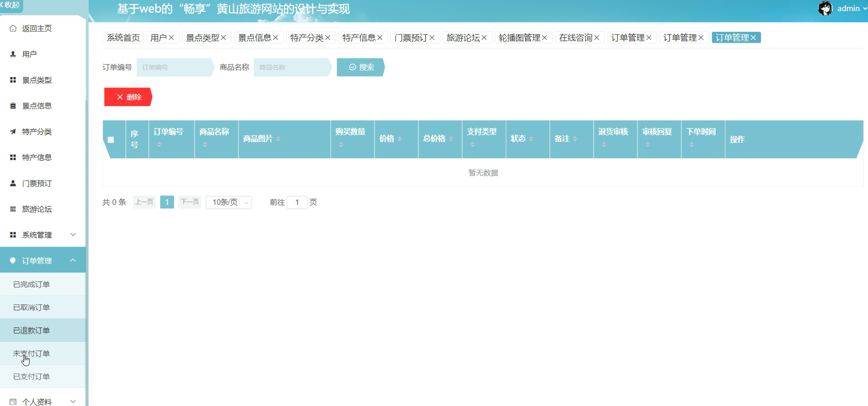Viewport: 868px width, 406px height.
Task: Sort by 审核回复 column arrows
Action: coord(648,144)
